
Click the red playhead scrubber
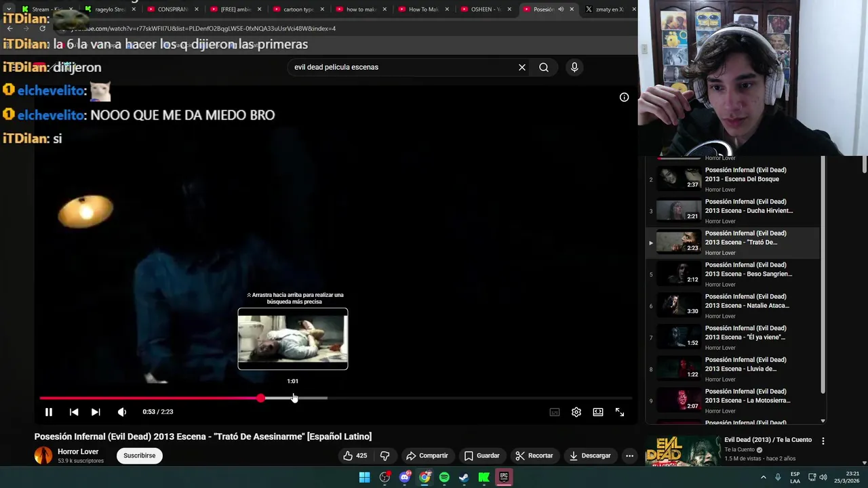261,398
